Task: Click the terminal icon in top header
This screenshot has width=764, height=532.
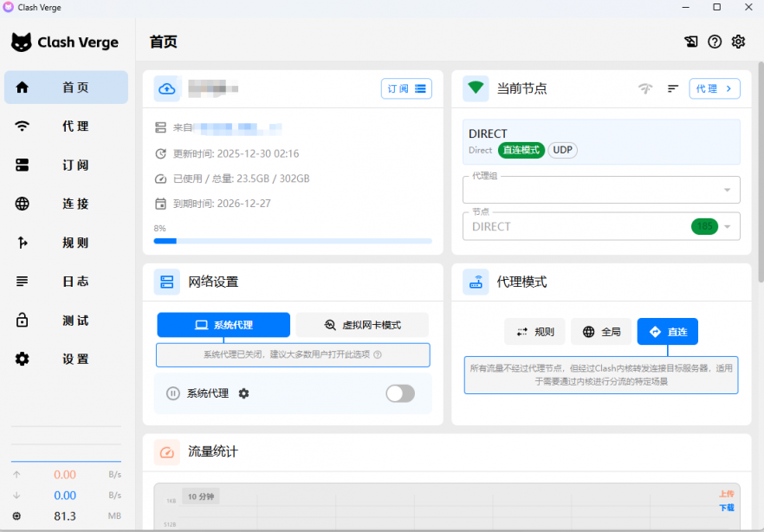Action: [x=690, y=42]
